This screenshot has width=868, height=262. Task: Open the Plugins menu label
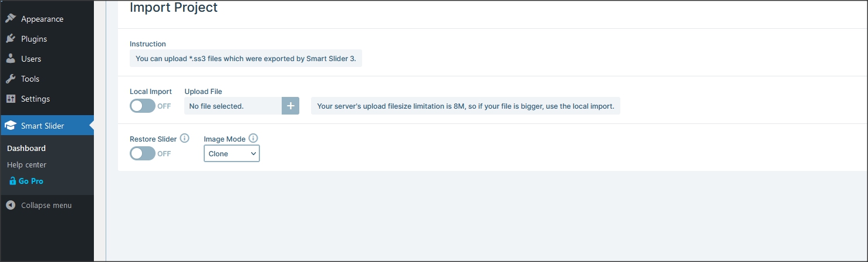pos(34,39)
